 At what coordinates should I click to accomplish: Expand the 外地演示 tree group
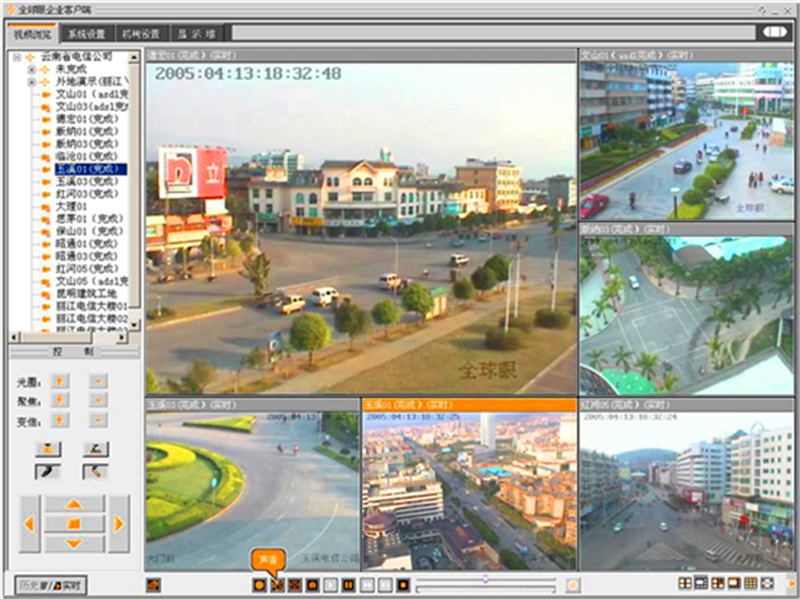tap(31, 82)
